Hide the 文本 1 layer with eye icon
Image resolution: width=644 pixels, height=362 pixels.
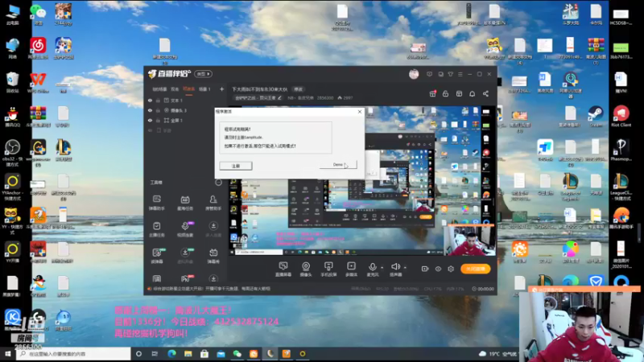pyautogui.click(x=150, y=101)
